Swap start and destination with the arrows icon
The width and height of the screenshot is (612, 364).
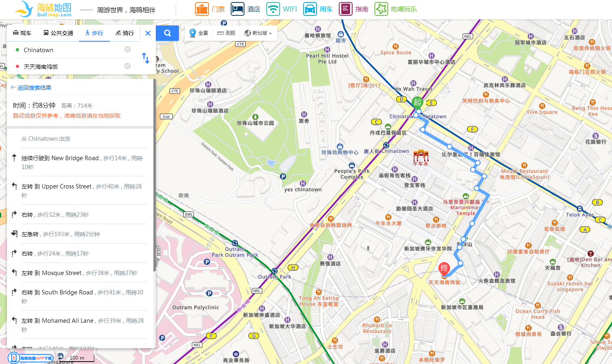pos(145,58)
